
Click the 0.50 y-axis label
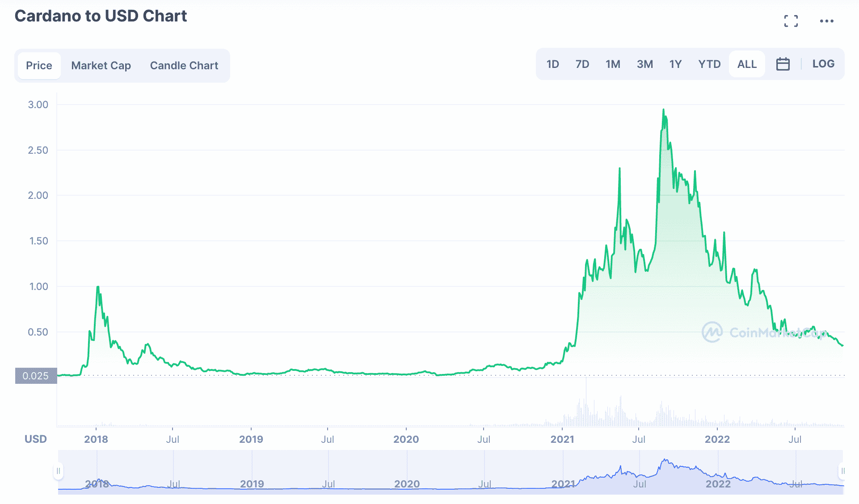click(x=38, y=332)
